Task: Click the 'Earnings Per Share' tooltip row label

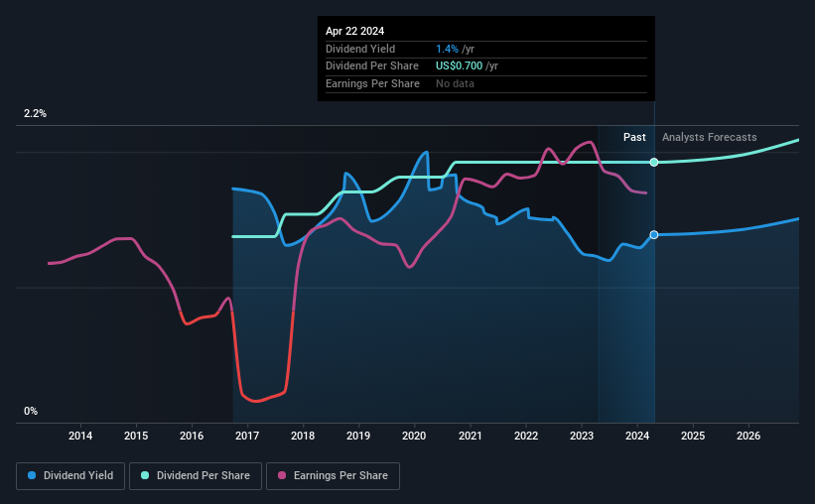Action: pyautogui.click(x=372, y=83)
